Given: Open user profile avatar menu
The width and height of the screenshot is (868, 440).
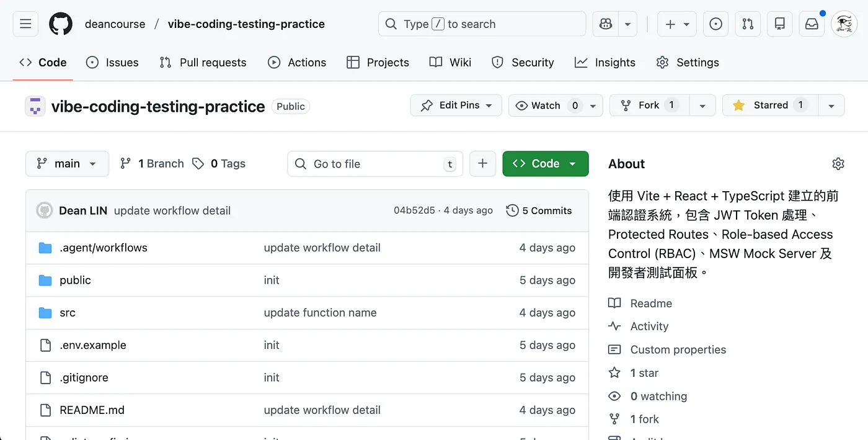Looking at the screenshot, I should tap(844, 24).
